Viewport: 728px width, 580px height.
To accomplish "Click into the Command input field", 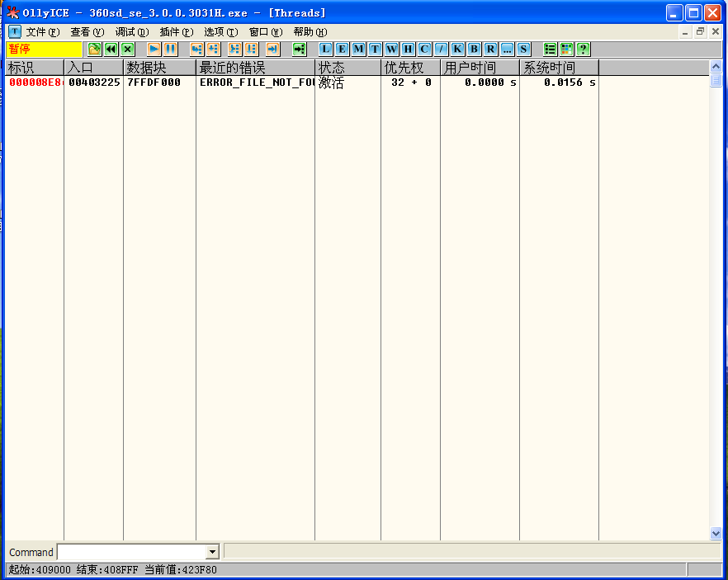I will 132,552.
